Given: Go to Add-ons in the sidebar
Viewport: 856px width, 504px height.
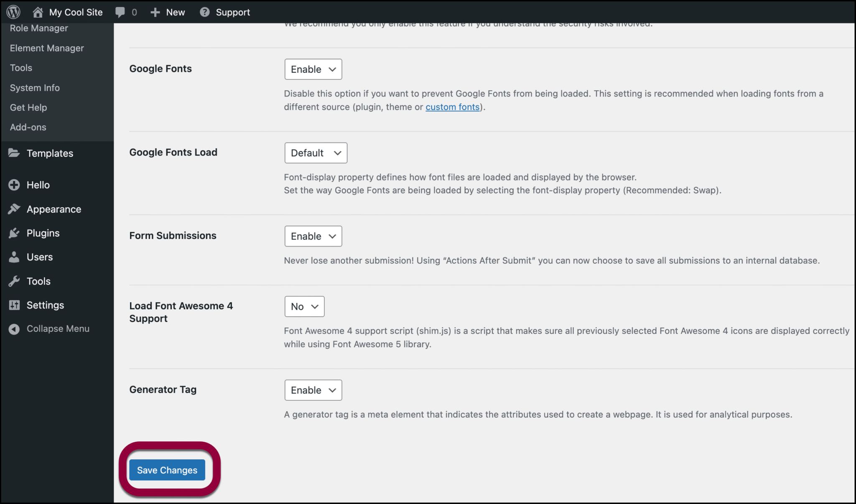Looking at the screenshot, I should [28, 127].
